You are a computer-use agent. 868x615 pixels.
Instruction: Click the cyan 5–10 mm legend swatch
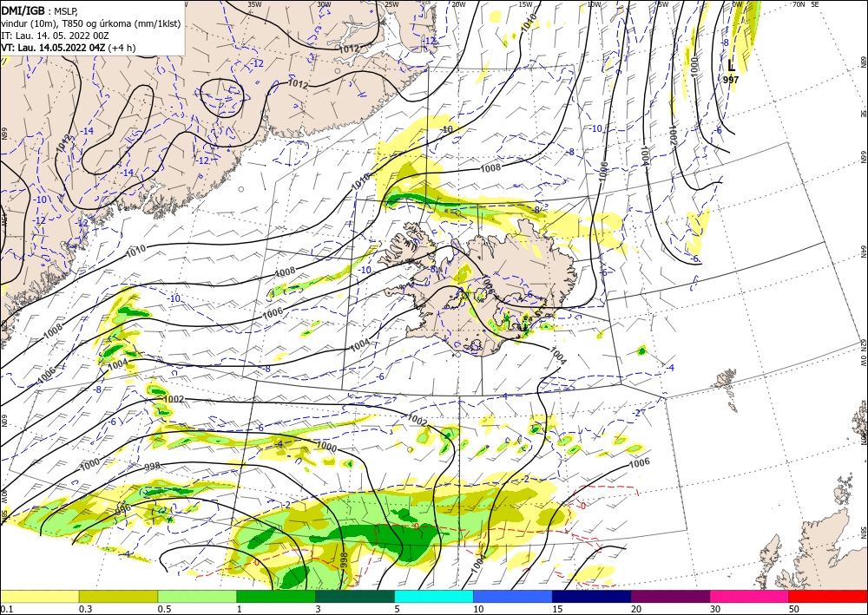[x=434, y=596]
